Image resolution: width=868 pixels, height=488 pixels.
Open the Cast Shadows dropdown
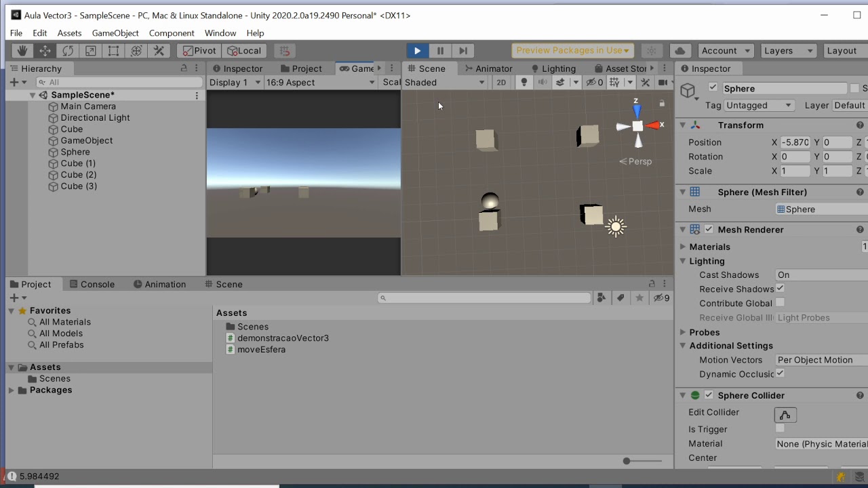coord(821,274)
